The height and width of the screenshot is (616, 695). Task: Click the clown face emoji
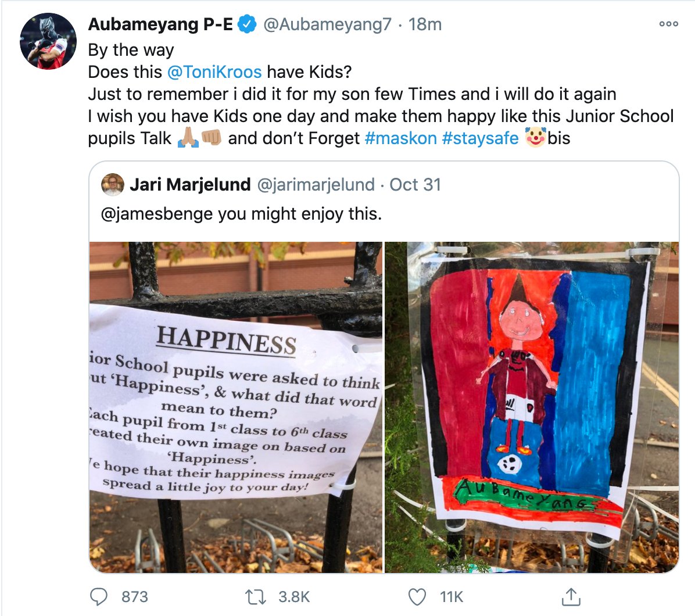tap(535, 138)
